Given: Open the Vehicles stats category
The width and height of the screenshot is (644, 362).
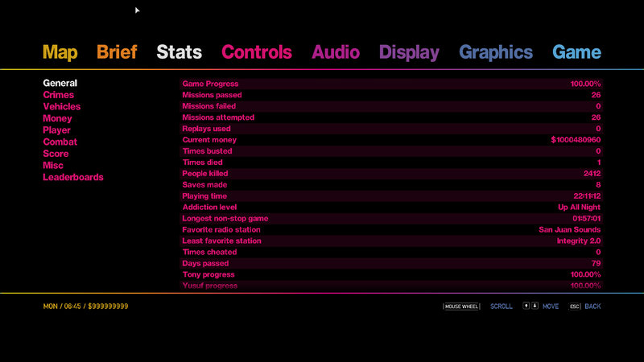Looking at the screenshot, I should click(62, 107).
